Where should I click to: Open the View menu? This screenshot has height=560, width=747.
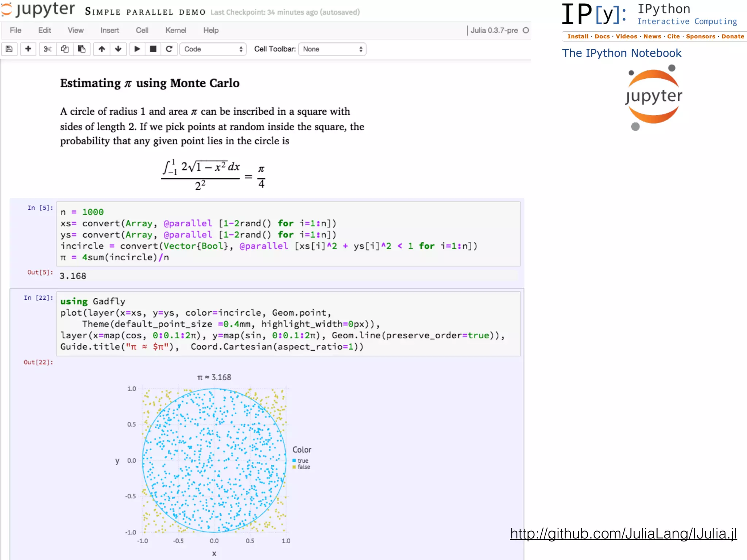76,30
